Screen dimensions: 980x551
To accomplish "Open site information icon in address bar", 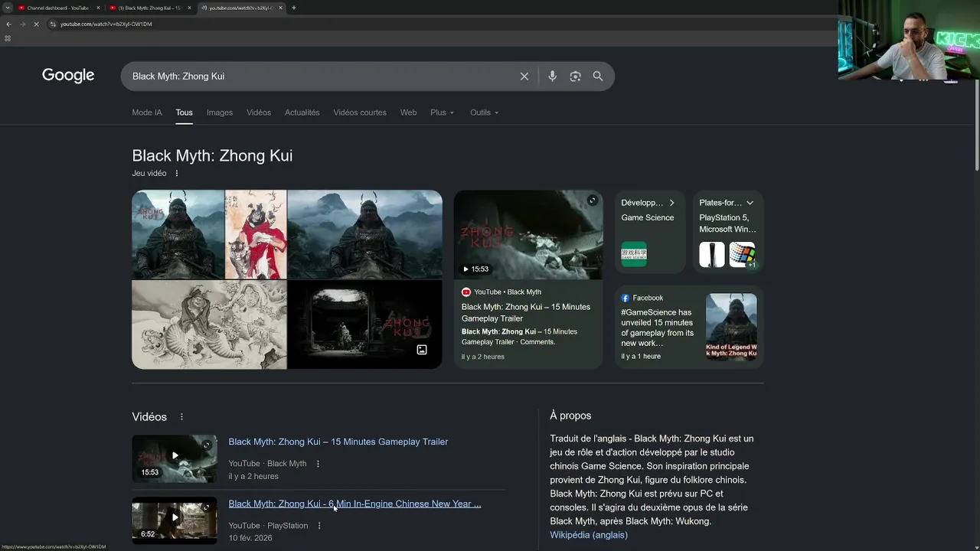I will click(53, 24).
